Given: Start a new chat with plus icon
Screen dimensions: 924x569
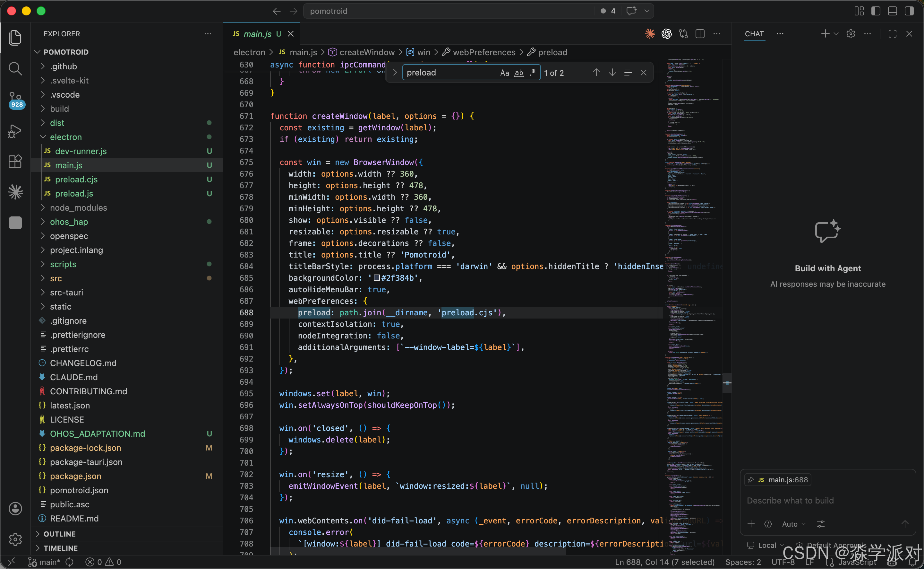Looking at the screenshot, I should pyautogui.click(x=825, y=34).
